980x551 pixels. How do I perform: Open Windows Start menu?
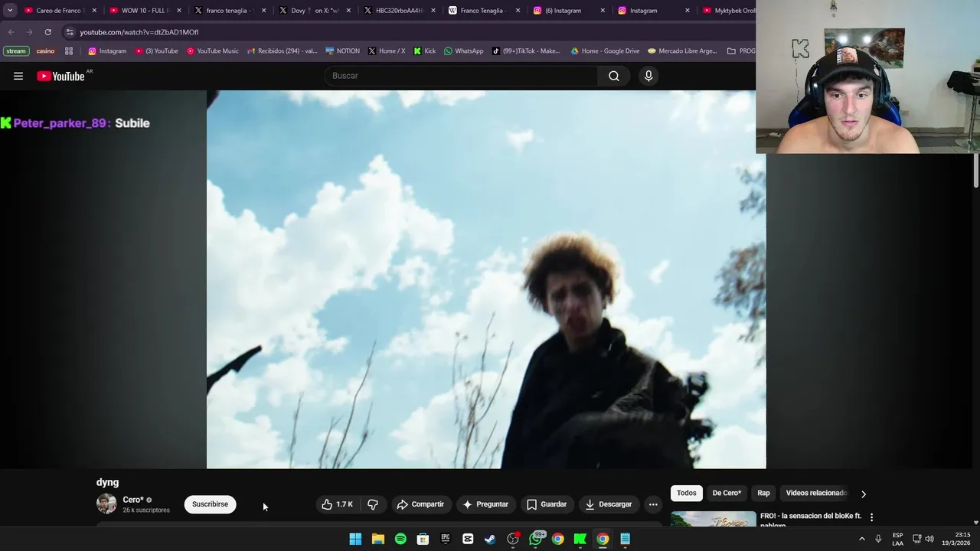tap(355, 539)
